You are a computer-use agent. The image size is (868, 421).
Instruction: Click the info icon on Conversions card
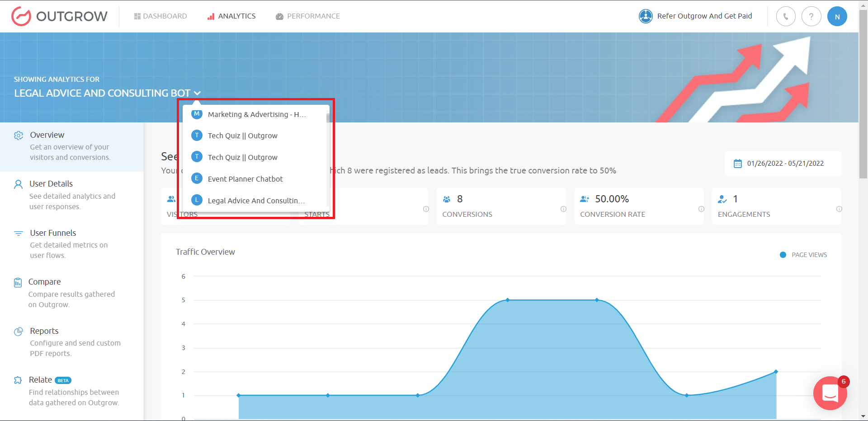(563, 209)
